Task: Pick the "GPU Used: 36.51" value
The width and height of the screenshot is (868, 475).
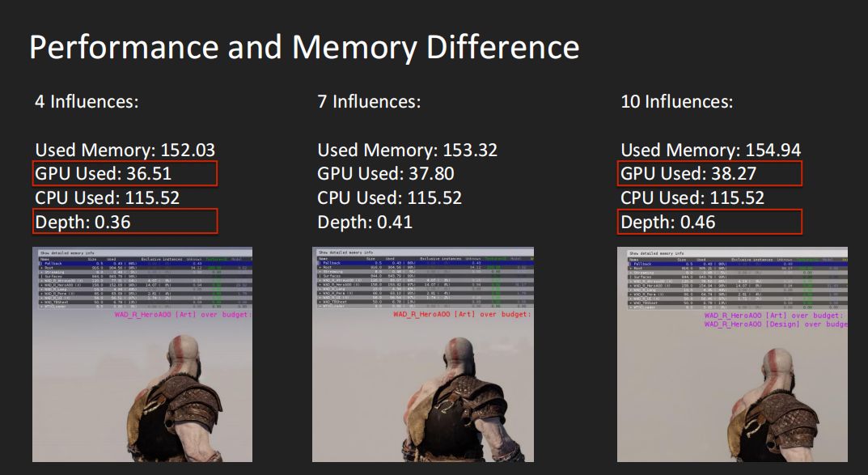Action: (x=103, y=174)
